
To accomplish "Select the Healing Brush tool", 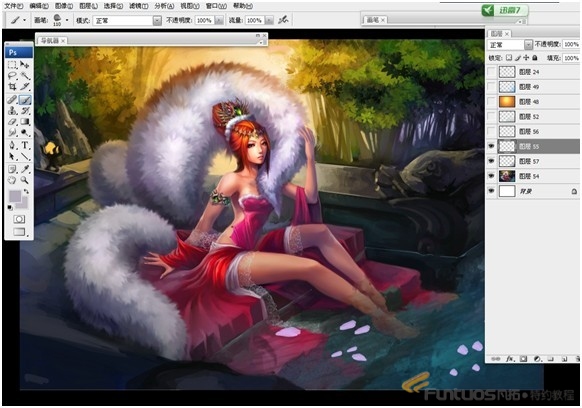I will click(13, 99).
